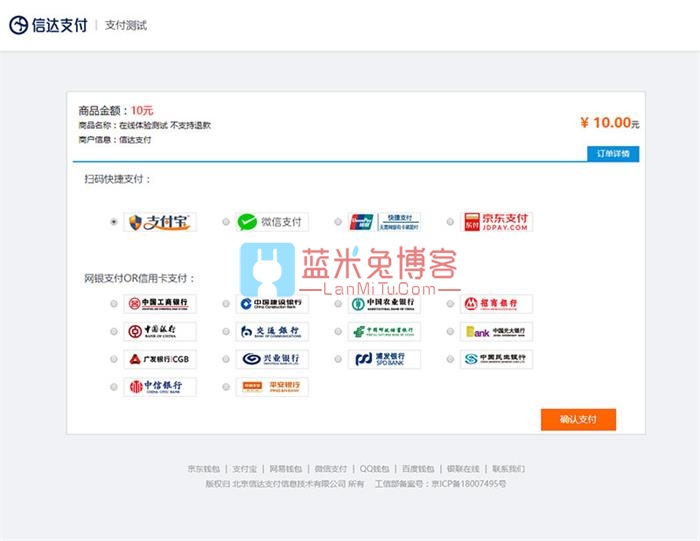Image resolution: width=700 pixels, height=541 pixels.
Task: Enable the 微信支付 radio button
Action: [x=226, y=222]
